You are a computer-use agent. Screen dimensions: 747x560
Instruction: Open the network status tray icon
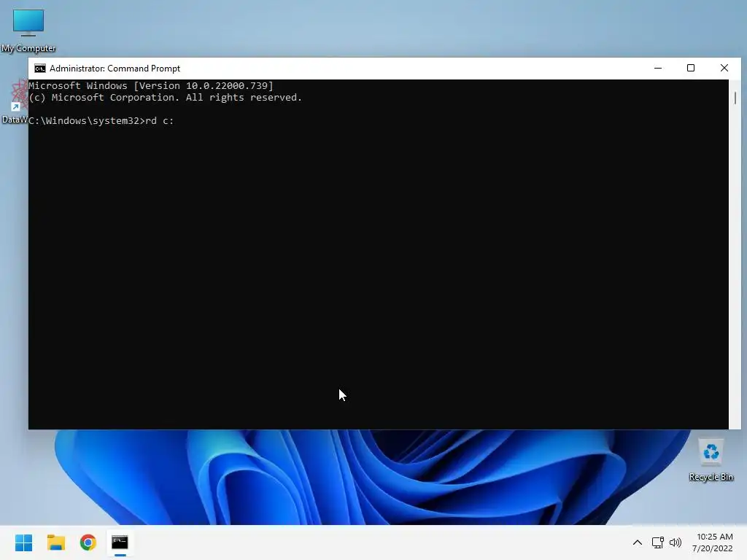pos(657,542)
